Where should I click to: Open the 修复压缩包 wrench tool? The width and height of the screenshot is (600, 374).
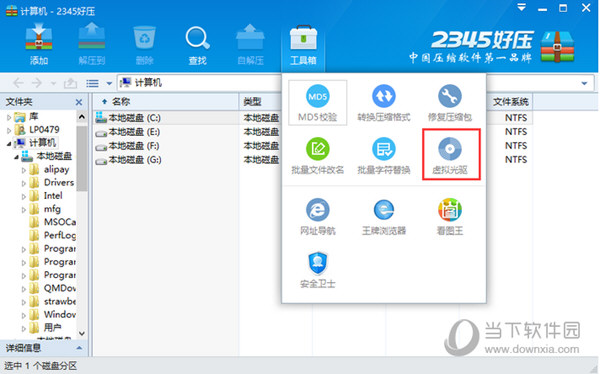[450, 103]
